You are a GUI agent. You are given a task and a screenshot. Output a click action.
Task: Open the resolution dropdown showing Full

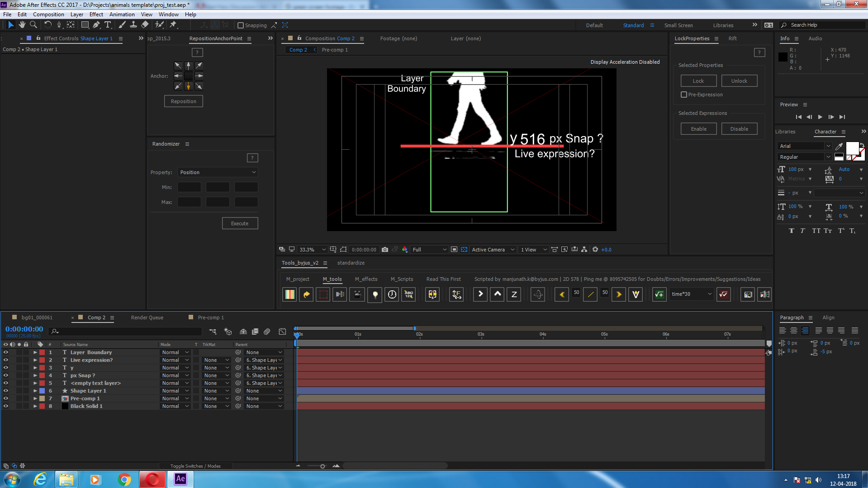click(x=429, y=250)
